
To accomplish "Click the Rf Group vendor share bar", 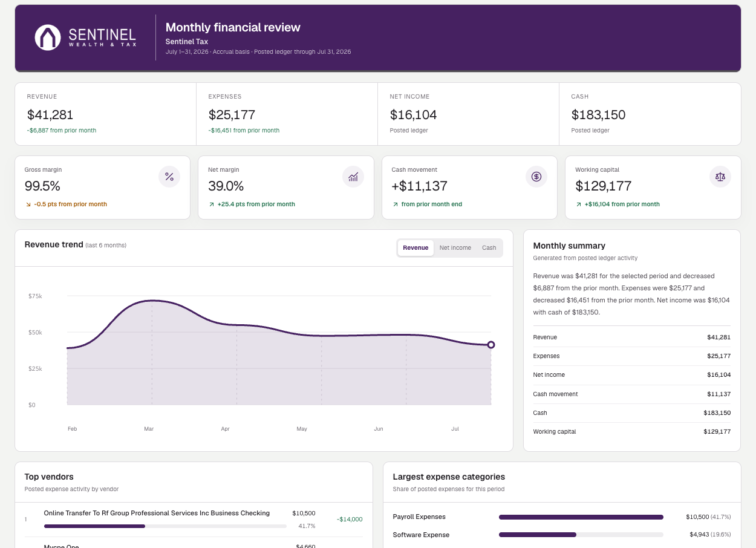I will [x=165, y=526].
